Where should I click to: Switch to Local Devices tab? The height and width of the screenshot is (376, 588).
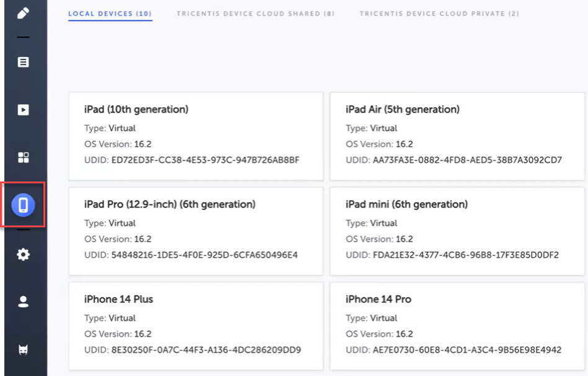(x=110, y=14)
